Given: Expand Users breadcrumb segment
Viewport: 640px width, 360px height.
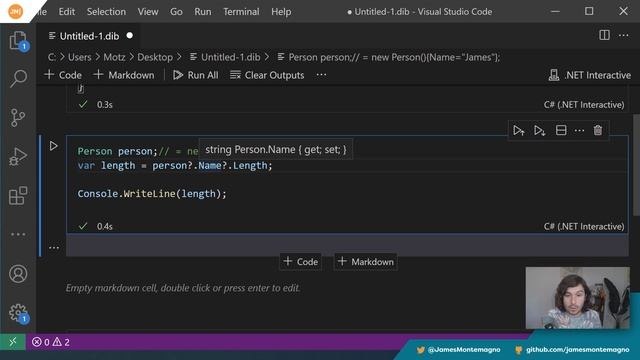Looking at the screenshot, I should 79,57.
